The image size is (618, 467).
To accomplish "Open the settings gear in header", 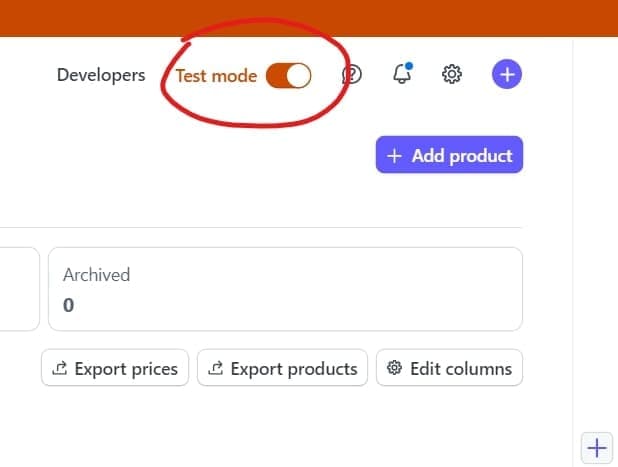I will point(452,74).
